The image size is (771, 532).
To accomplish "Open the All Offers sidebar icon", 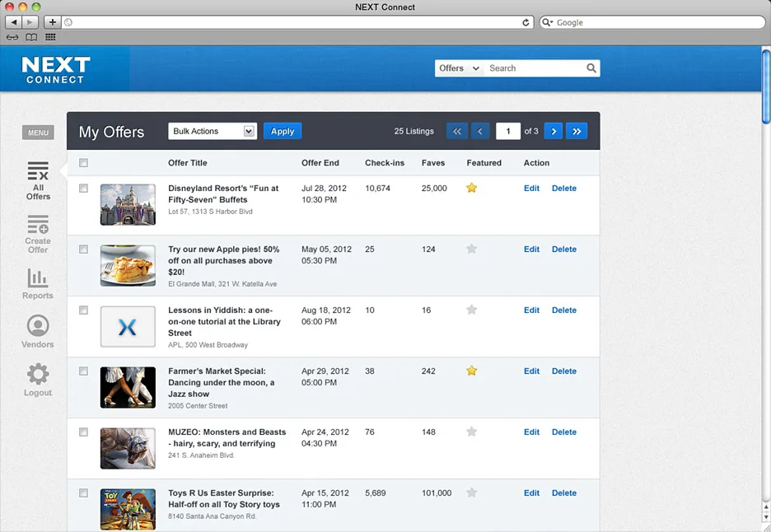I will (x=38, y=171).
